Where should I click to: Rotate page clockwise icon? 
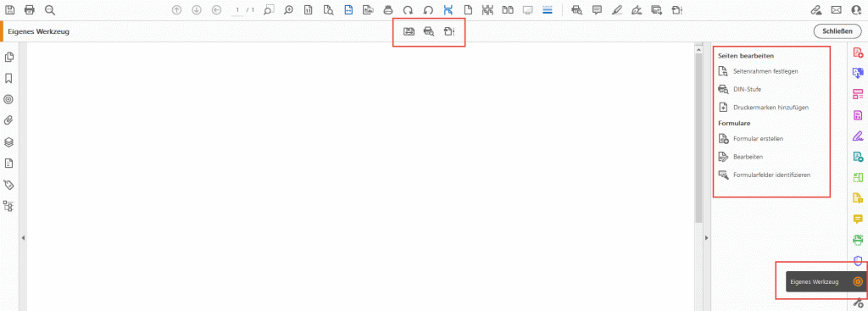[x=408, y=10]
